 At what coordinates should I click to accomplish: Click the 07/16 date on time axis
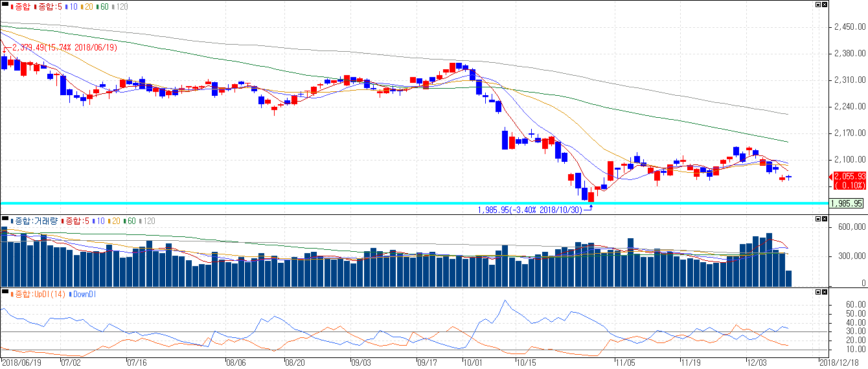[137, 363]
